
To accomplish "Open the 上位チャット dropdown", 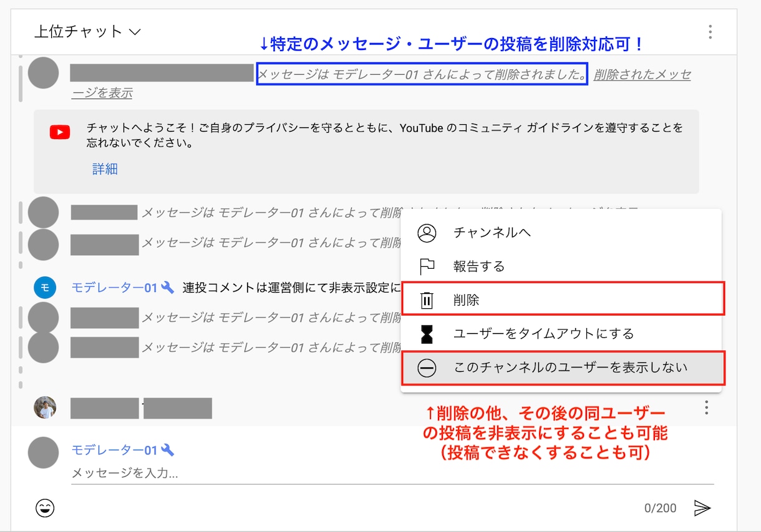I will 87,32.
